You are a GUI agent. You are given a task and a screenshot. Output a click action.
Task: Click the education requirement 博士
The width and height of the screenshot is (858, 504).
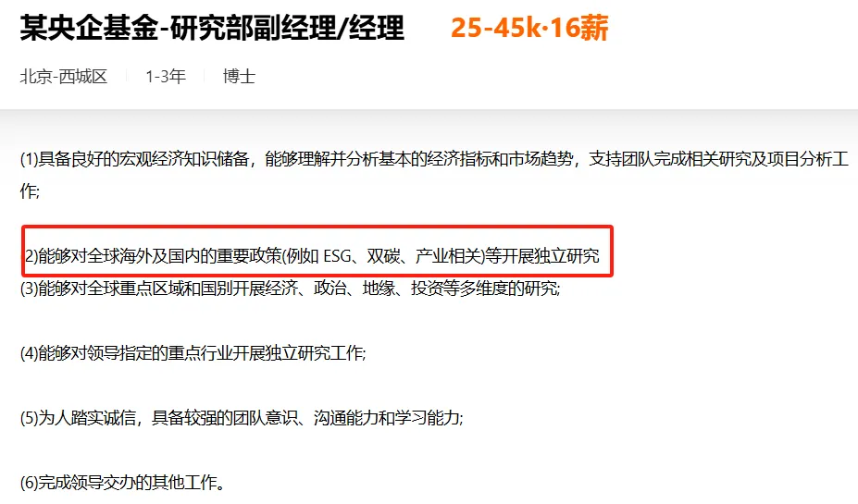[239, 76]
